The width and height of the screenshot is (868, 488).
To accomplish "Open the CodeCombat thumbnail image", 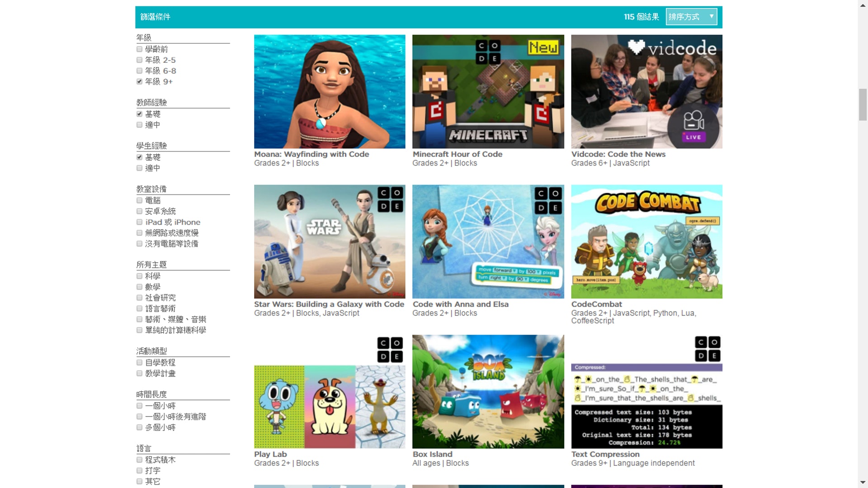I will [646, 242].
